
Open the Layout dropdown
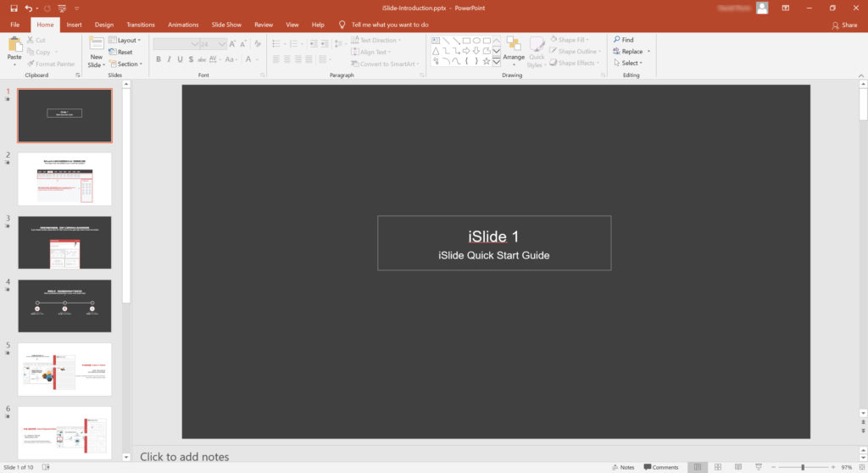click(125, 40)
